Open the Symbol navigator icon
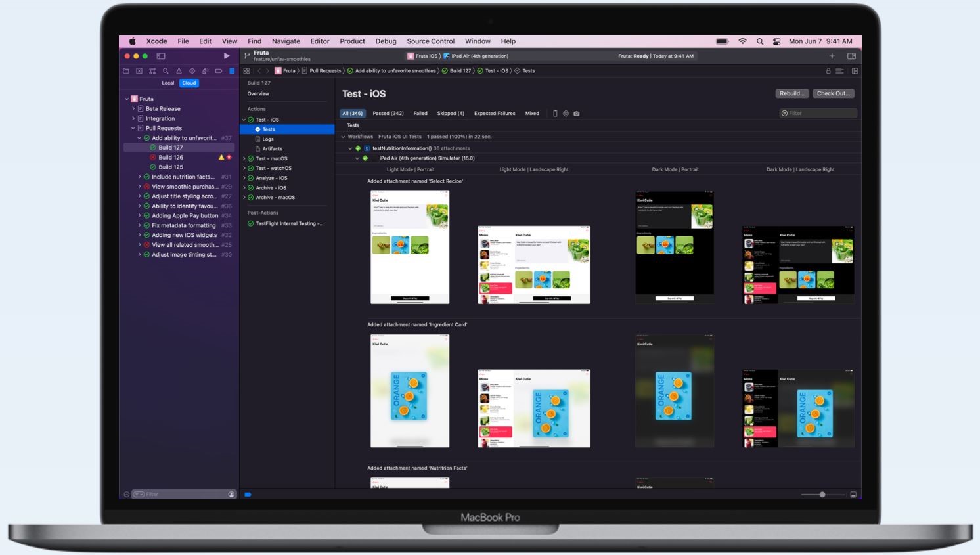The width and height of the screenshot is (980, 555). tap(152, 71)
